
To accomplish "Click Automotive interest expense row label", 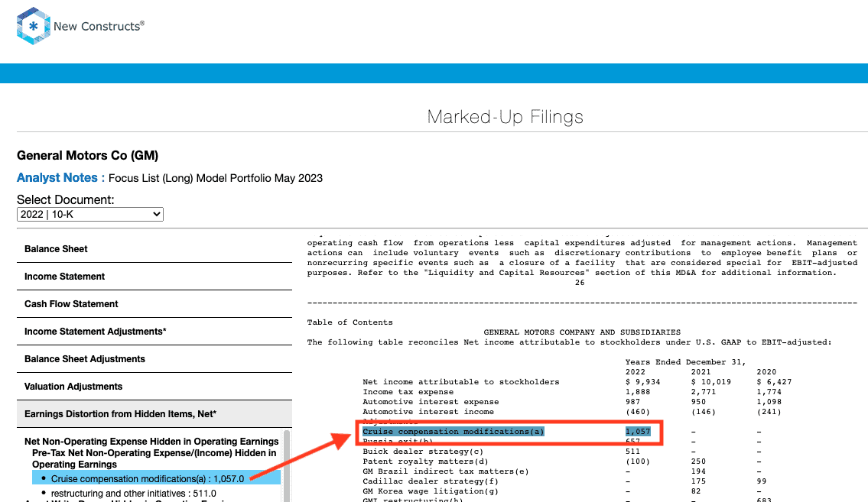I will (x=431, y=402).
